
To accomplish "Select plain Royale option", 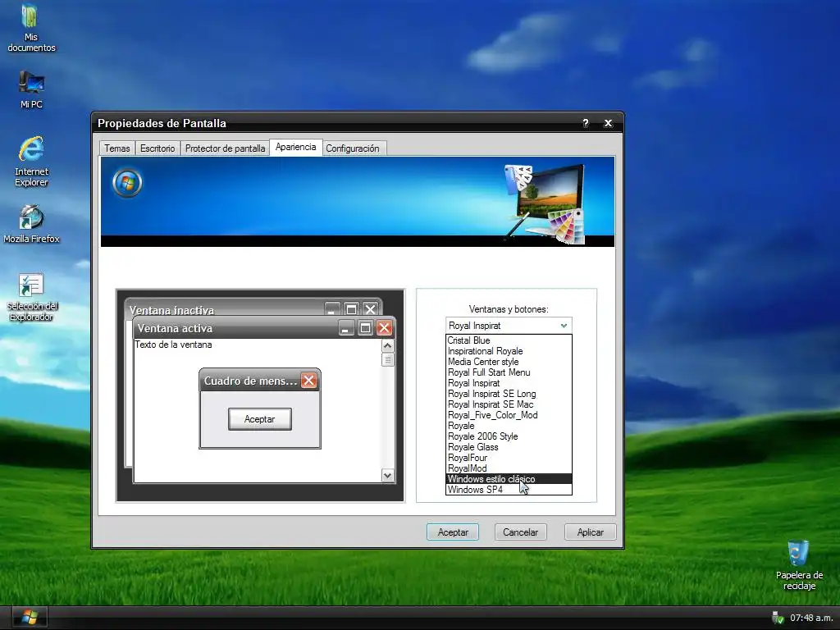I will (x=509, y=426).
